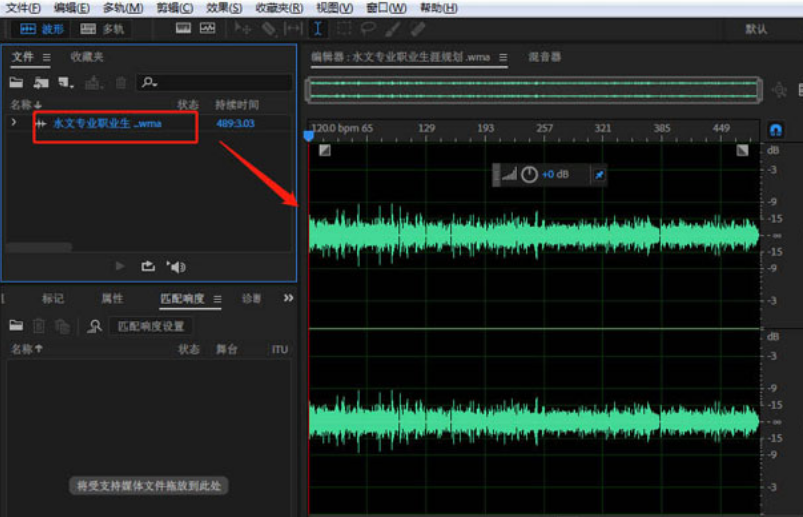Switch to 多轨 multitrack view
Screen dimensions: 803x517
pyautogui.click(x=102, y=29)
